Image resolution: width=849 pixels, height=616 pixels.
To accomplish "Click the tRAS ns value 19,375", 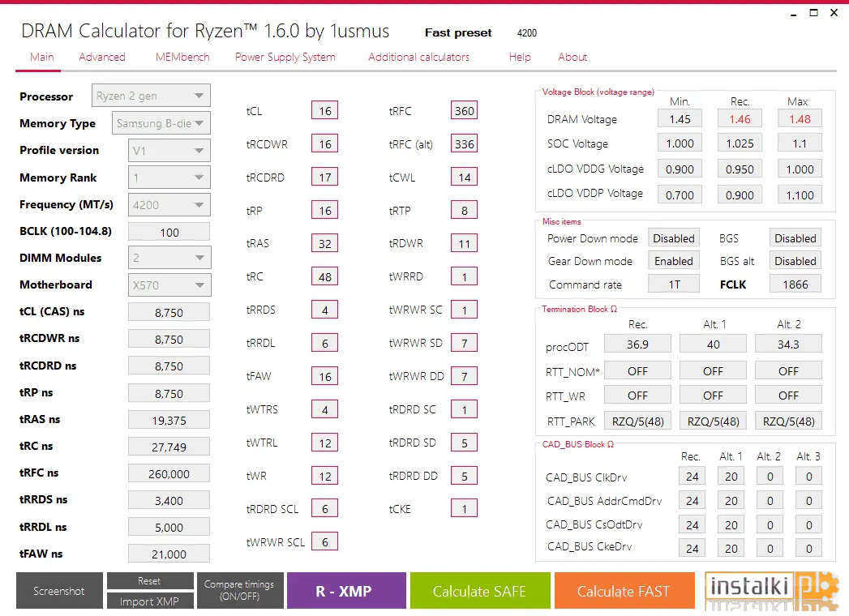I will [x=169, y=420].
